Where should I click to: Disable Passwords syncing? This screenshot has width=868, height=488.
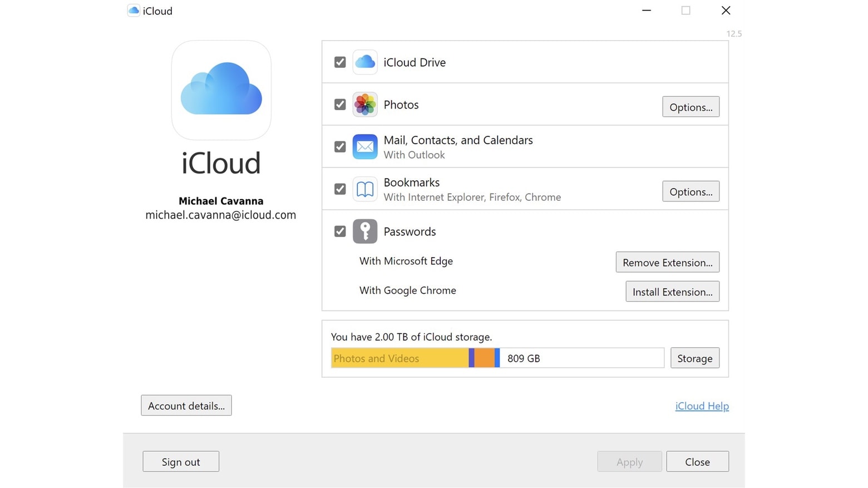click(339, 231)
